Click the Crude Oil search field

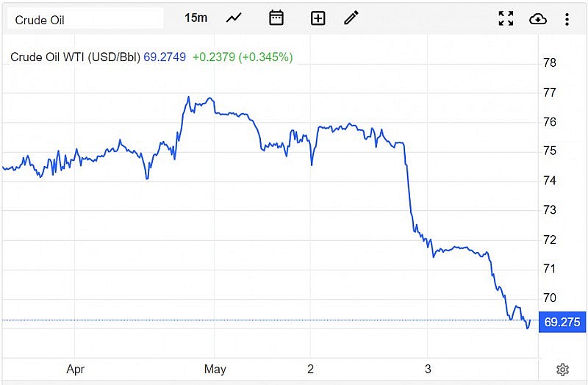(85, 20)
